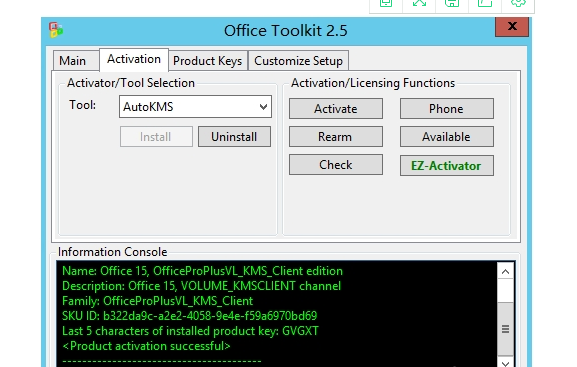This screenshot has height=367, width=577.
Task: Open the AutoKMS Tool dropdown
Action: point(195,107)
